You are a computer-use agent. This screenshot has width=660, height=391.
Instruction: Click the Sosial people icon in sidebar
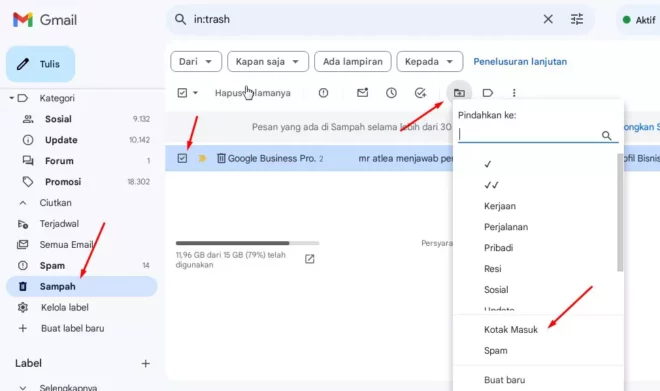point(28,119)
